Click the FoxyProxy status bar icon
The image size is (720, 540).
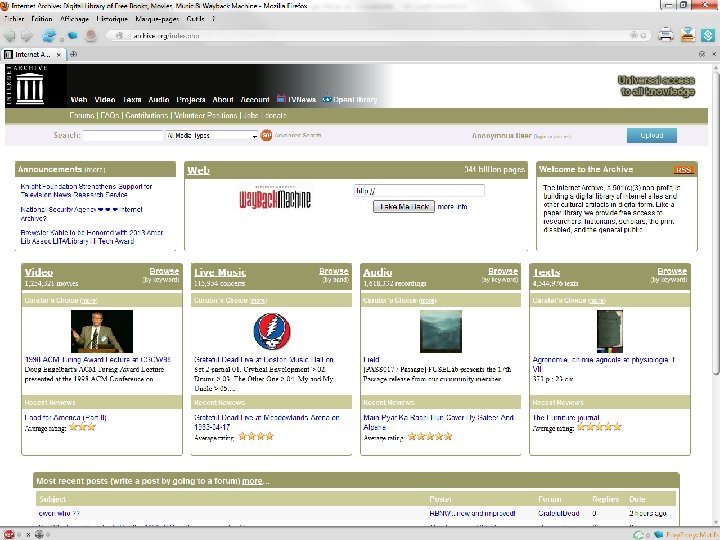(x=658, y=535)
